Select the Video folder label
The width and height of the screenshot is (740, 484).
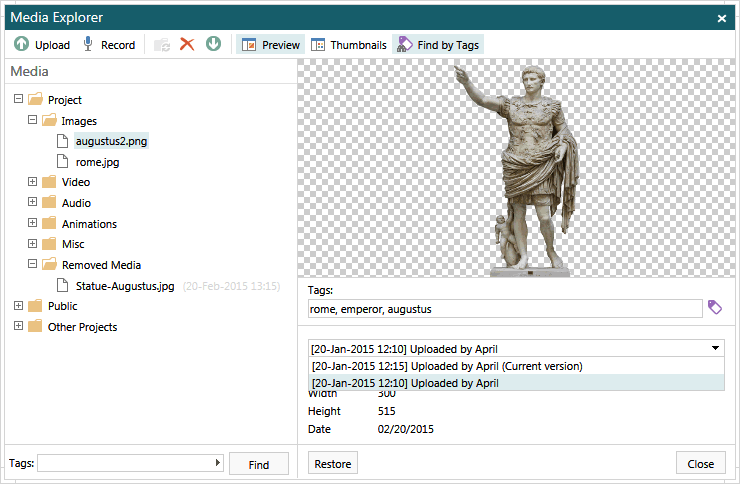tap(76, 182)
